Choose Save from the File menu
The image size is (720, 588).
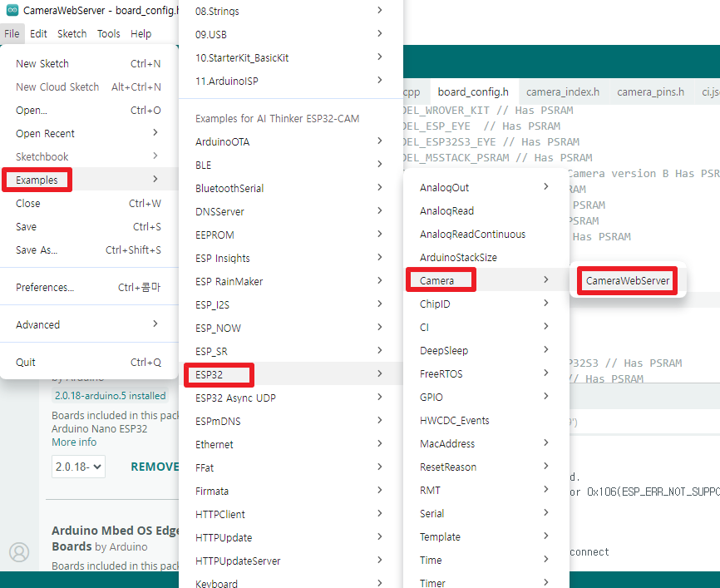(x=89, y=226)
